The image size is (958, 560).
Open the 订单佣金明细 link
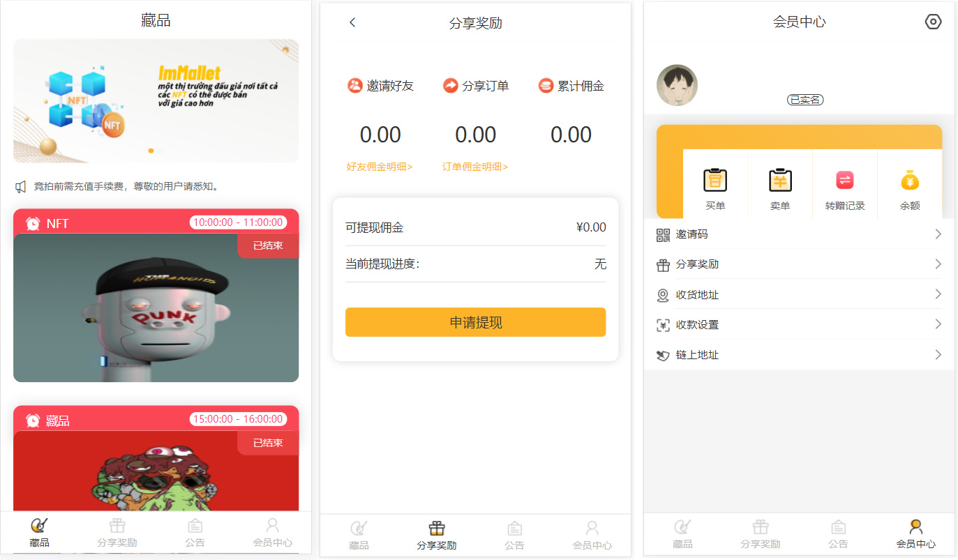(474, 167)
